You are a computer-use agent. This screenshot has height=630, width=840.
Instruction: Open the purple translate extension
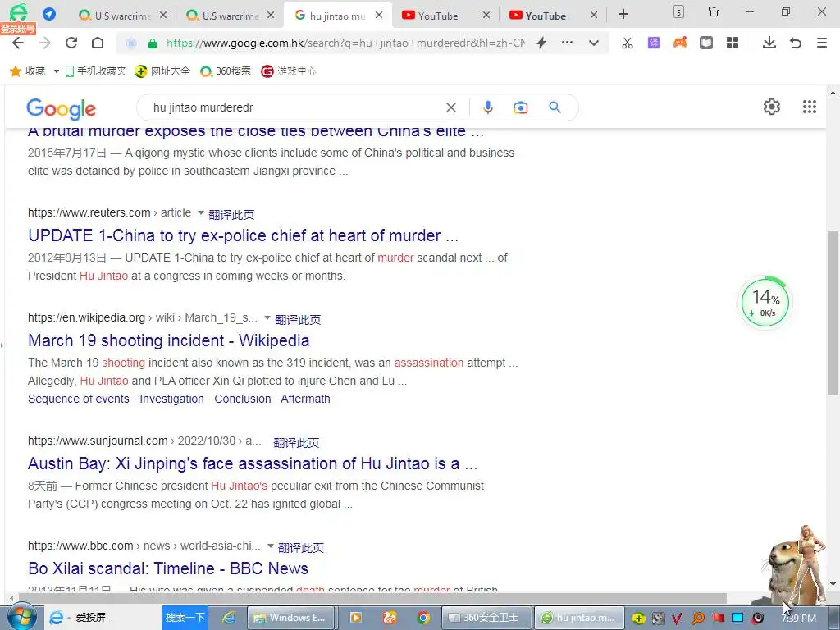[654, 43]
